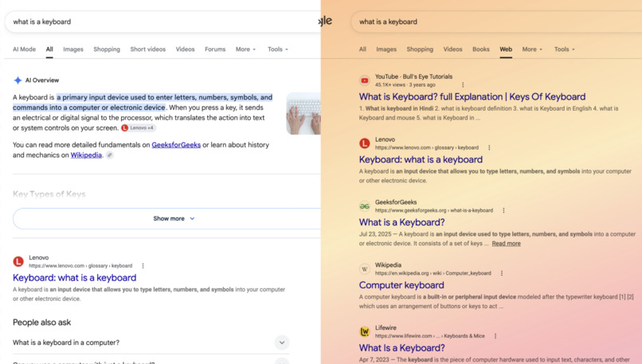Open right 'Keyboard: what is a keyboard' result
Image resolution: width=642 pixels, height=364 pixels.
[x=421, y=159]
